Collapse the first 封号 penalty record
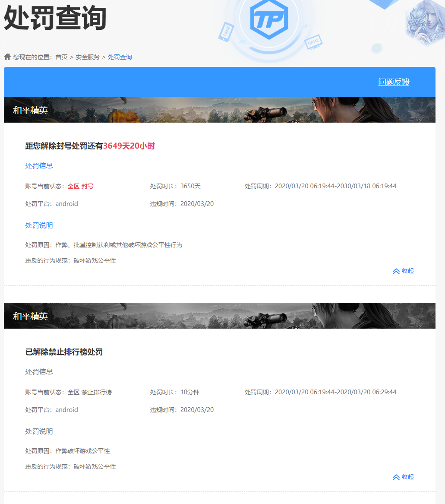 pyautogui.click(x=403, y=271)
